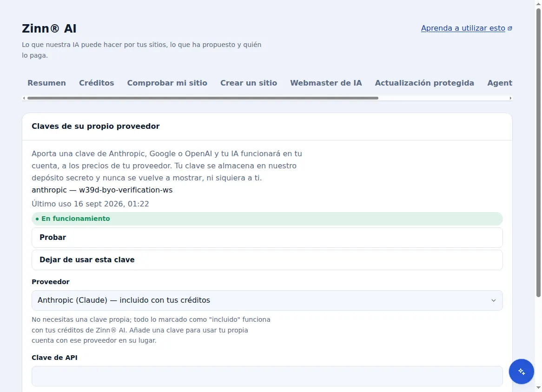Screen dimensions: 542x392
Task: Click tab bar left scroll arrow
Action: pos(24,98)
